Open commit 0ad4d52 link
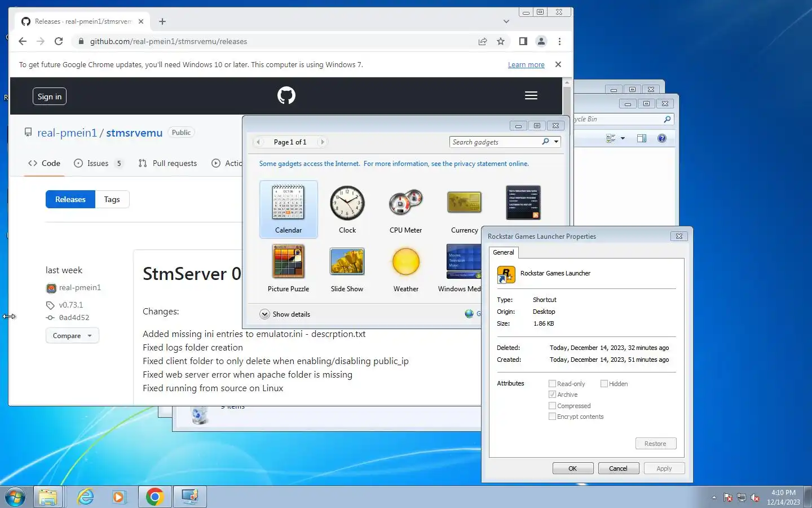 point(74,318)
